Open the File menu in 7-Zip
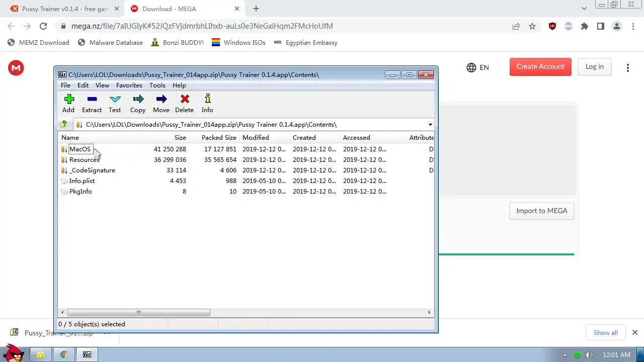 (x=66, y=85)
